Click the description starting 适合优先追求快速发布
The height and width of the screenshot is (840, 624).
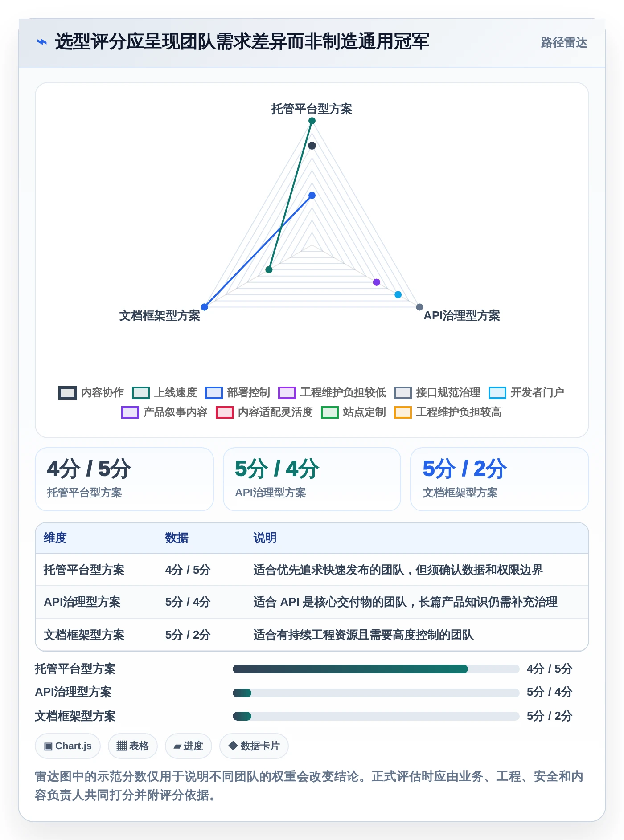[x=398, y=570]
